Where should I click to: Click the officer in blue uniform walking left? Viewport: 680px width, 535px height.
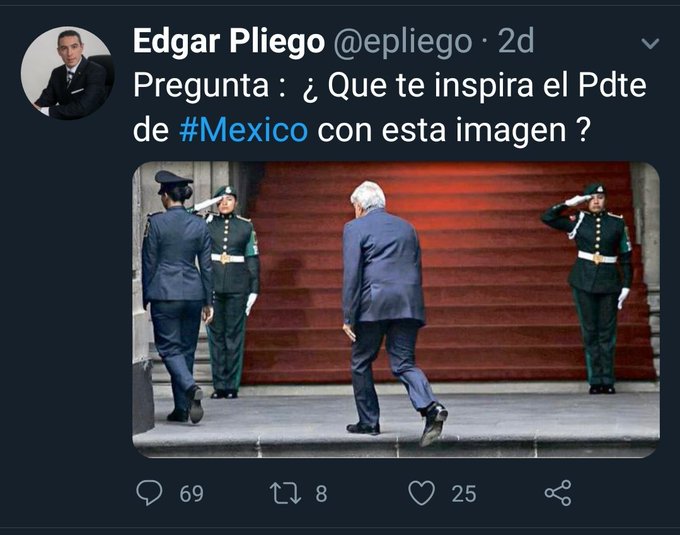(x=177, y=297)
